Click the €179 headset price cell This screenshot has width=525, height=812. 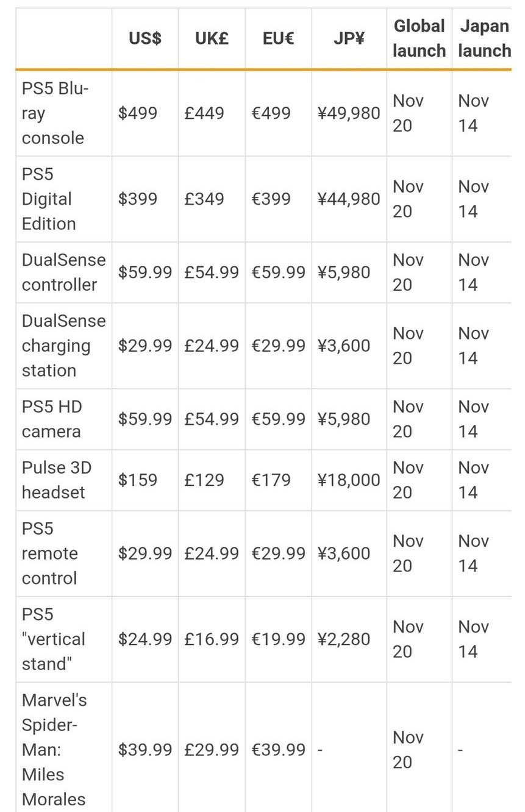[271, 480]
